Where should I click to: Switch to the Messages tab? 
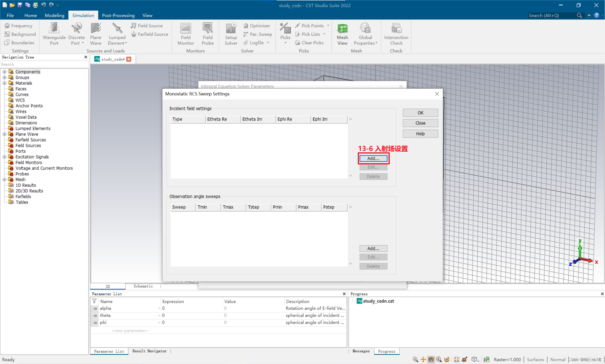(x=361, y=351)
